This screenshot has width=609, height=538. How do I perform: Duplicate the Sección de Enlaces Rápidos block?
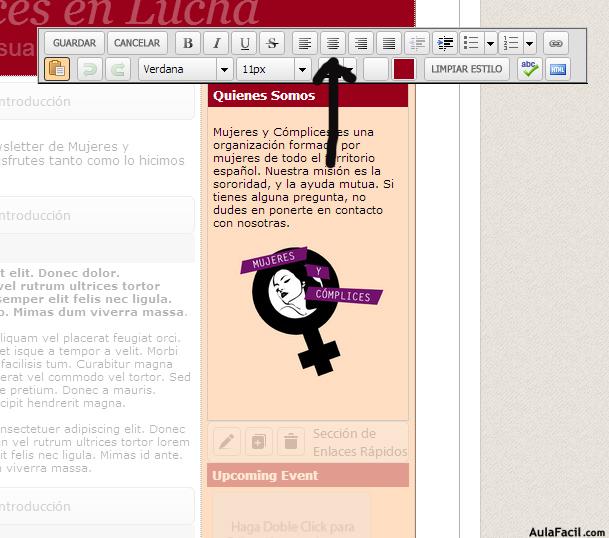click(x=259, y=442)
